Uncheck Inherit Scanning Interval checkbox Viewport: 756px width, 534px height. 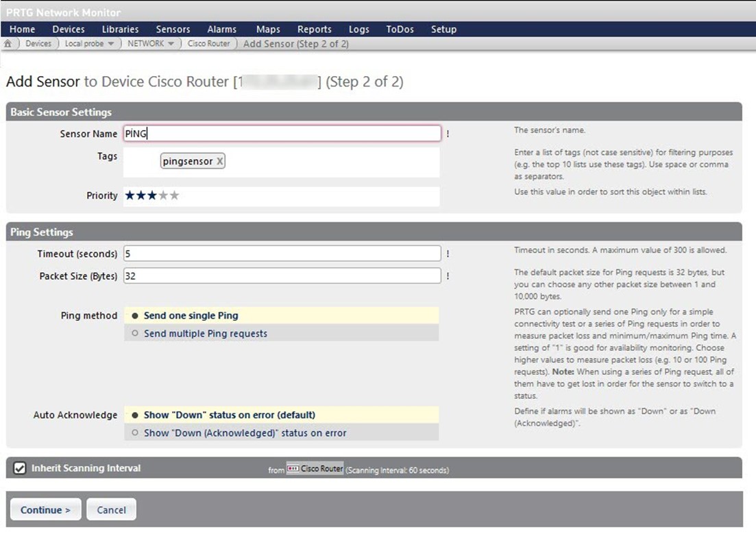(19, 468)
